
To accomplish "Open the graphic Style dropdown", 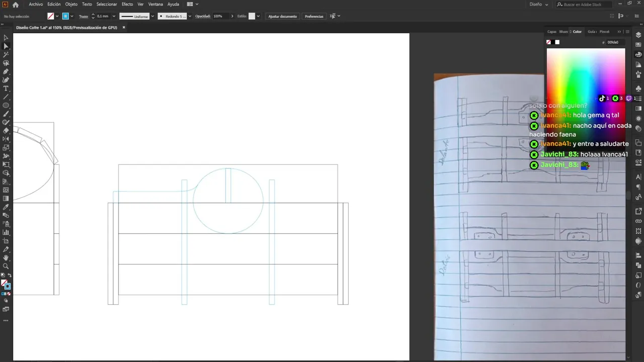I will click(258, 16).
